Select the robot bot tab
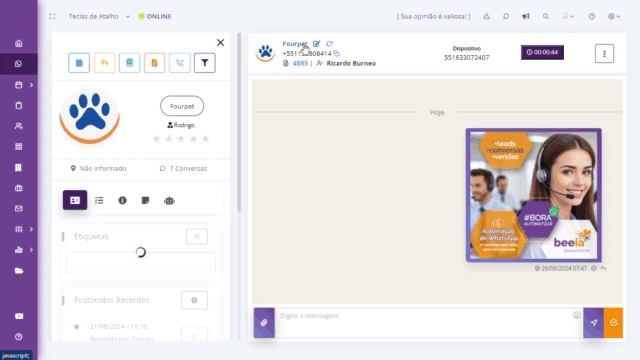 point(169,200)
